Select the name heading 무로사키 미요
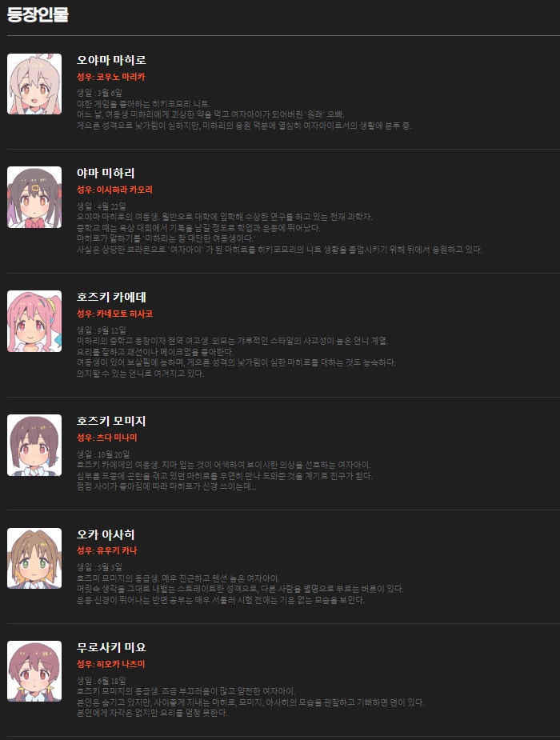Viewport: 560px width, 740px height. pos(111,647)
